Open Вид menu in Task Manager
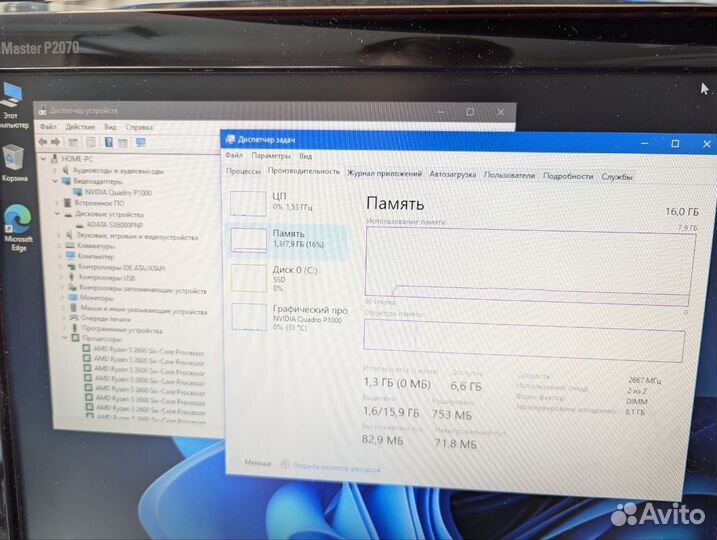 (305, 156)
